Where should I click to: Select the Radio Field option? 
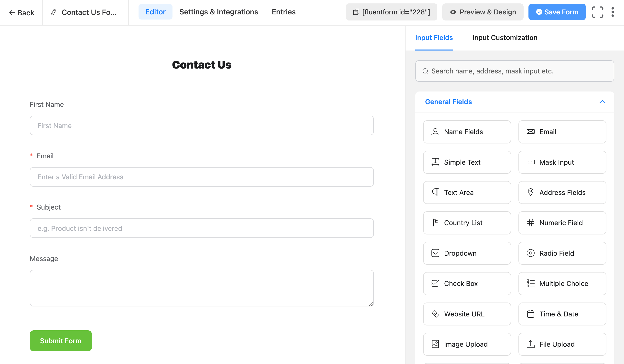point(562,253)
